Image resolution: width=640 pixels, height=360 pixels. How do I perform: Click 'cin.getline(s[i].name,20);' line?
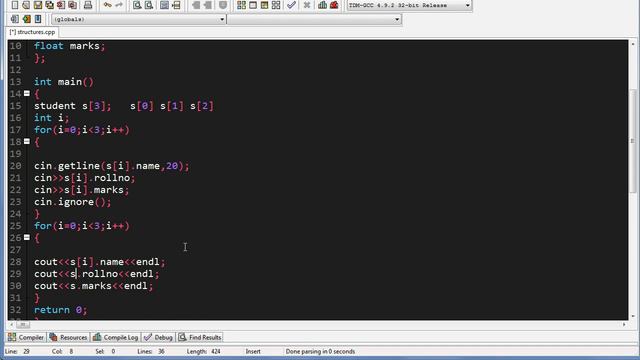(112, 166)
